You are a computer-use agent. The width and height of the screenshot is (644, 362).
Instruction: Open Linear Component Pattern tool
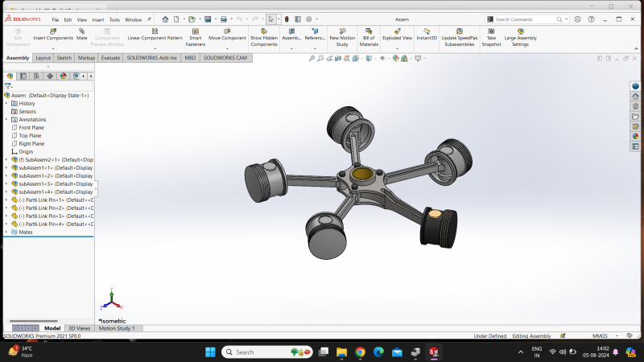pyautogui.click(x=155, y=35)
